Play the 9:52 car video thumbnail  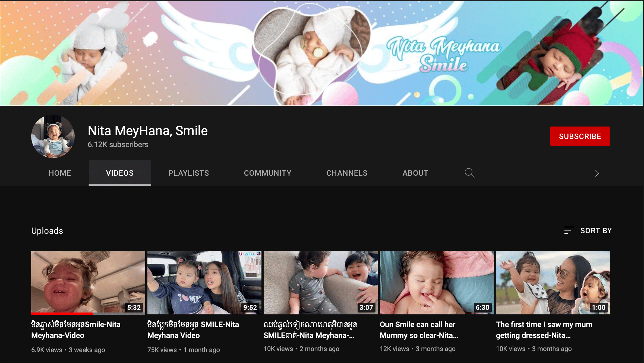pos(204,282)
